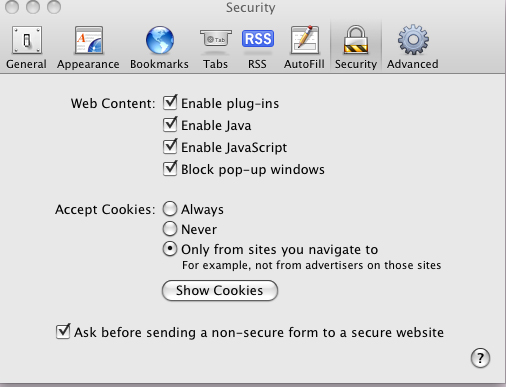The height and width of the screenshot is (387, 506).
Task: Select the Security padlock icon
Action: (356, 39)
